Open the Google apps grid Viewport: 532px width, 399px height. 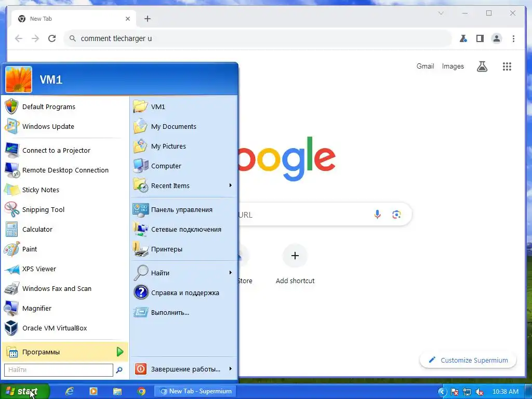(507, 66)
